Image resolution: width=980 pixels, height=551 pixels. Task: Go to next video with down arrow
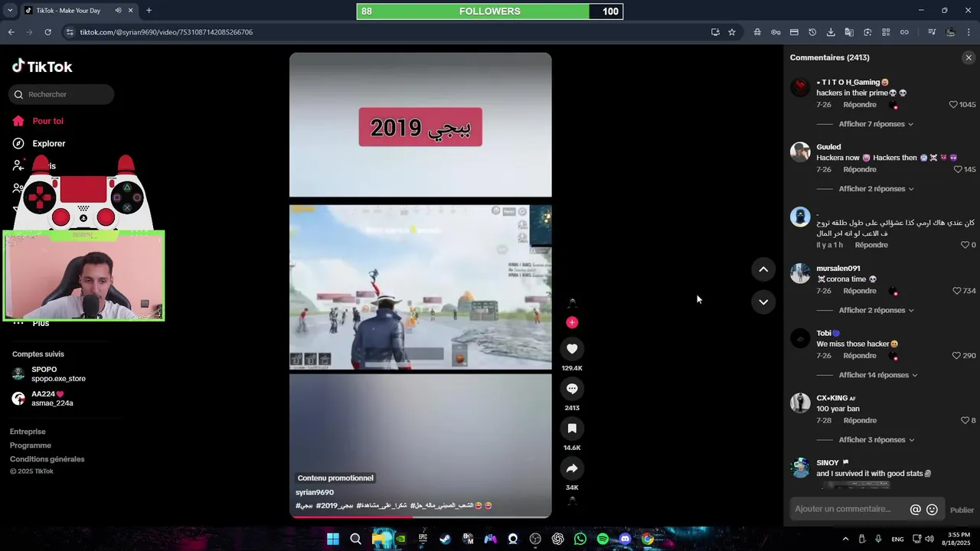pos(763,302)
